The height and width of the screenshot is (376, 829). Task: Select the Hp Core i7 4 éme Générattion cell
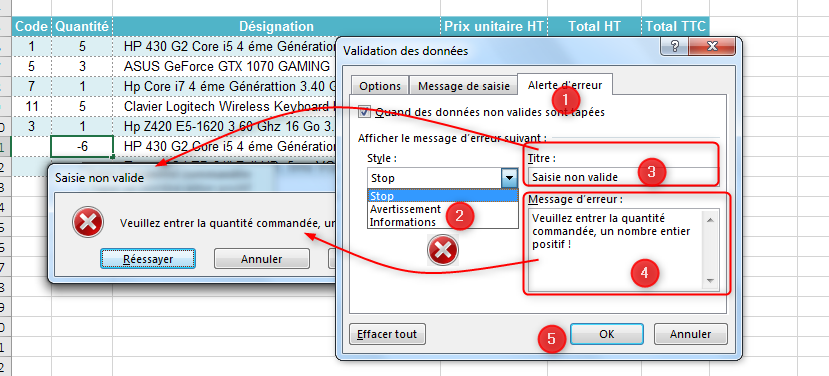pyautogui.click(x=225, y=86)
